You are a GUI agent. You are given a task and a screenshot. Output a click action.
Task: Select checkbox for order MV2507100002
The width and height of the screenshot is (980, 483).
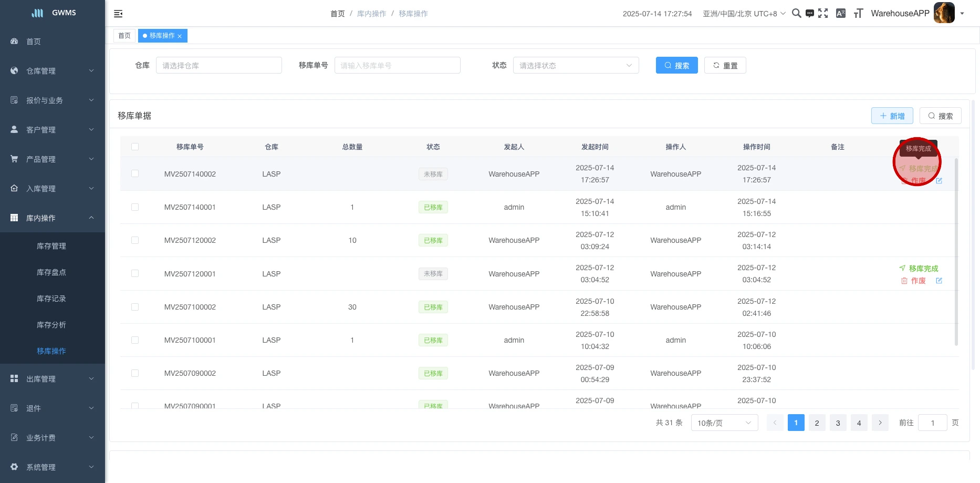tap(135, 307)
